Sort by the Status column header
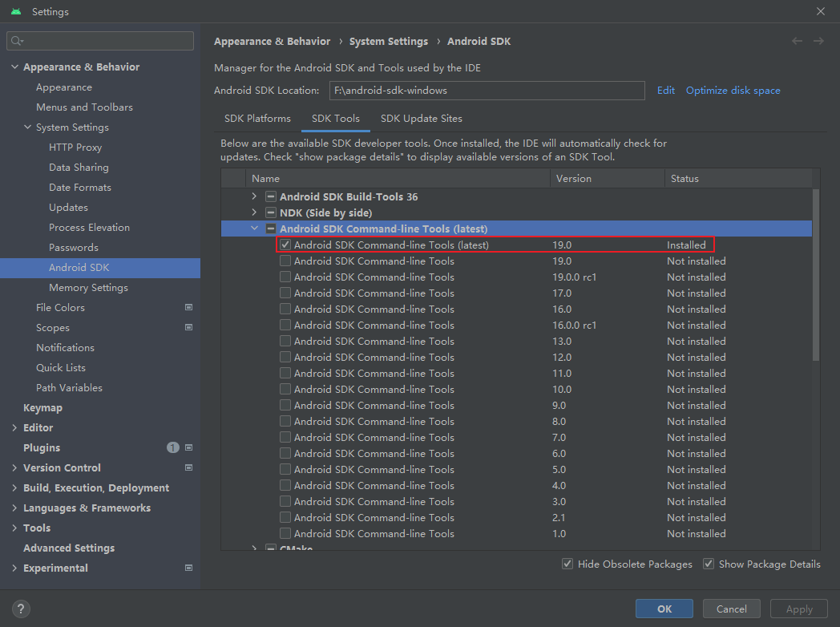 738,179
